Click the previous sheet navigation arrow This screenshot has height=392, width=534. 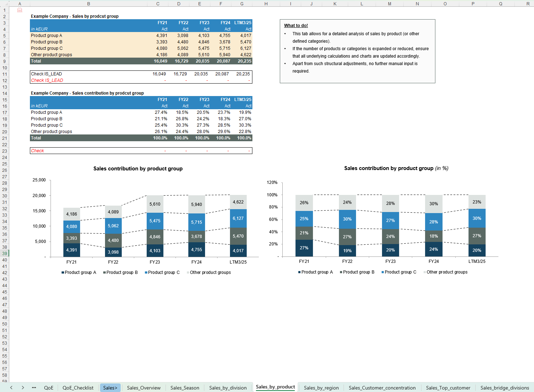coord(11,388)
